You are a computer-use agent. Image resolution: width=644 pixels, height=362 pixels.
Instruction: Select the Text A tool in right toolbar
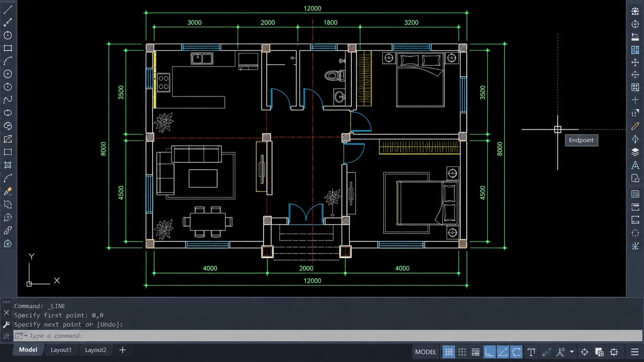(x=635, y=165)
